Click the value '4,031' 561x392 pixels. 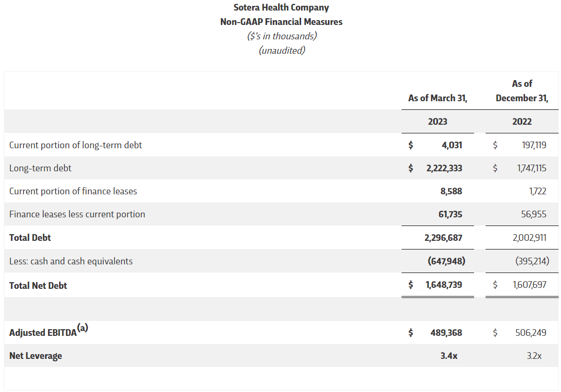(x=451, y=145)
